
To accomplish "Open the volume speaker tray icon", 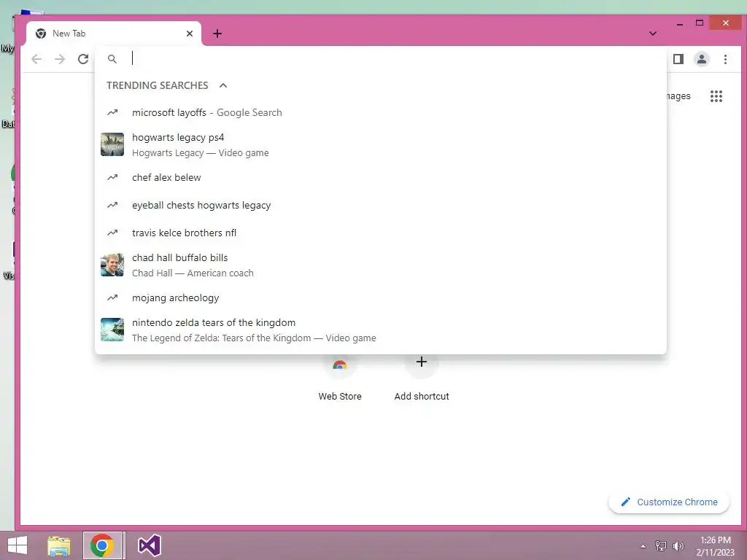I will coord(678,546).
